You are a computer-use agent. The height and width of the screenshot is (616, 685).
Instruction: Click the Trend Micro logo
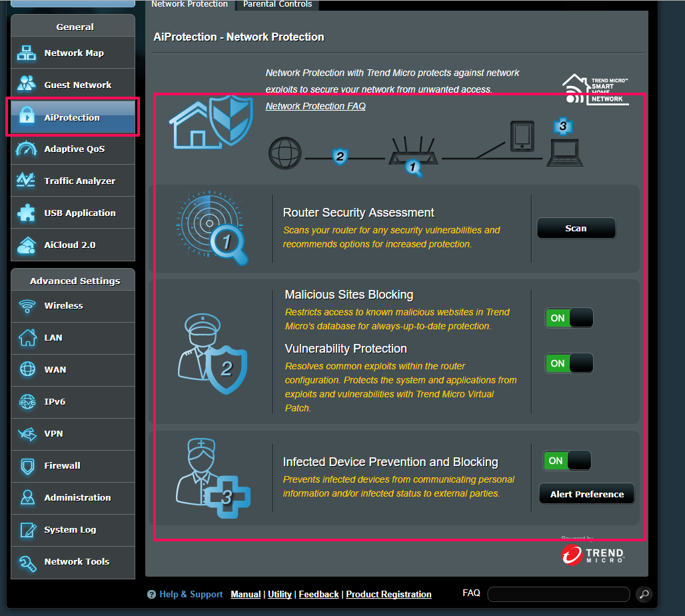tap(593, 555)
